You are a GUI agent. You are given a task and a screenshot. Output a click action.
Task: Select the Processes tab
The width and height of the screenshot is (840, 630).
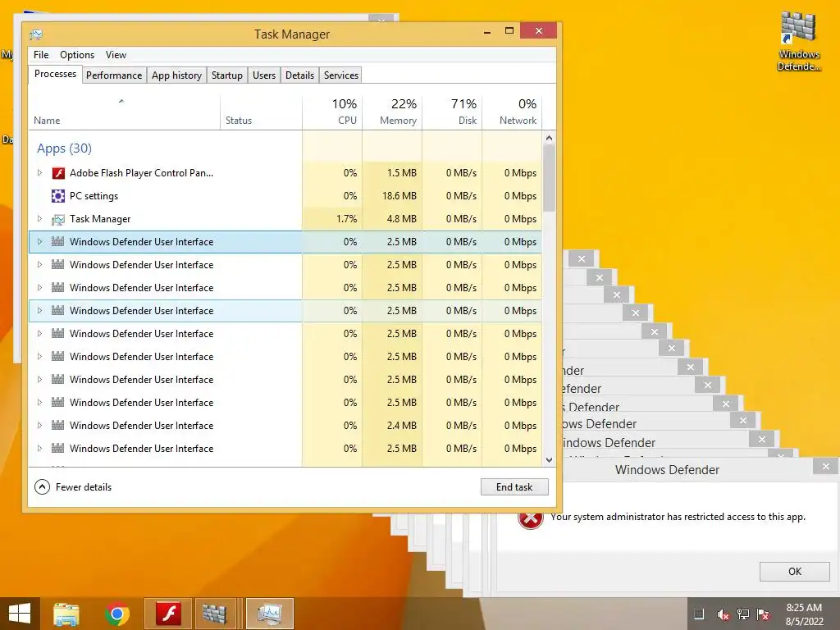point(55,74)
